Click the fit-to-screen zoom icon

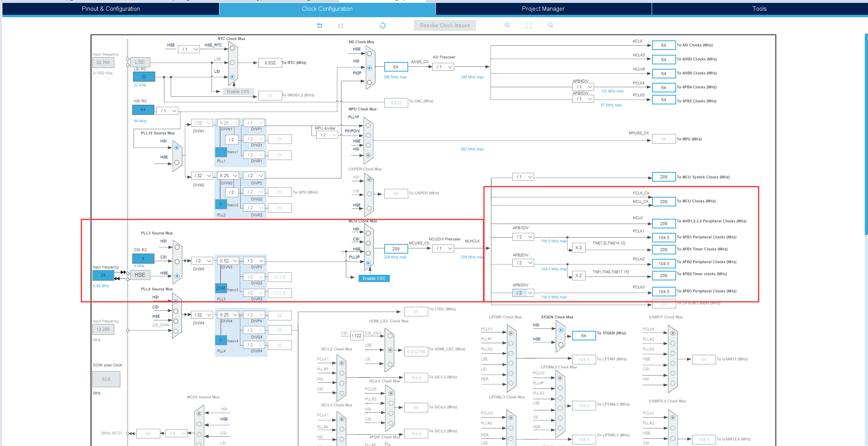(529, 25)
